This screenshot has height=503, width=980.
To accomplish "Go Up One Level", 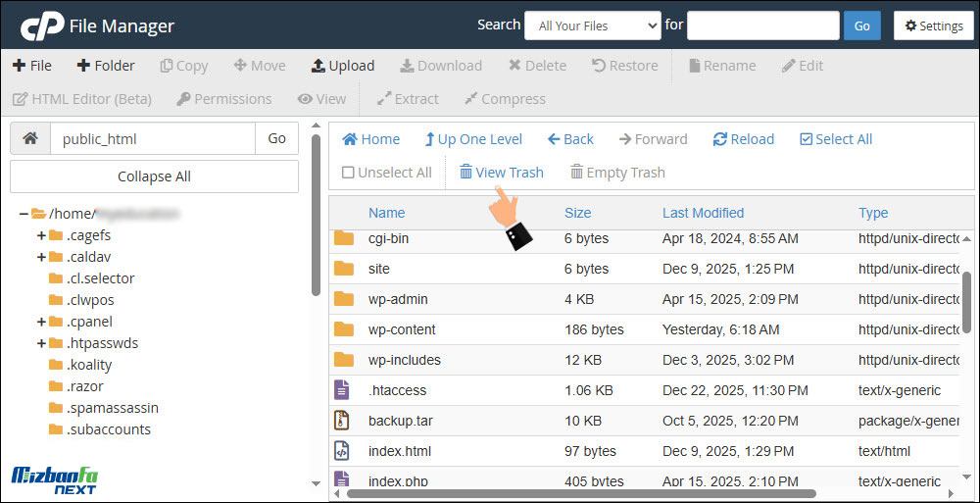I will [x=472, y=139].
